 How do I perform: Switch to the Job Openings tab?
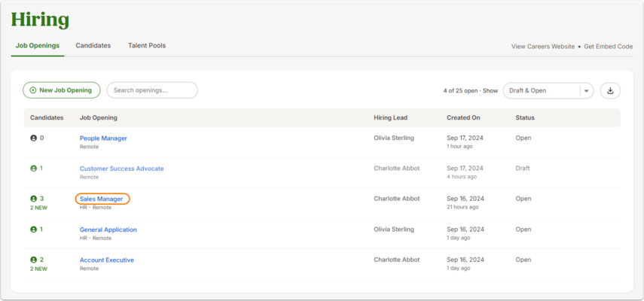pos(38,45)
